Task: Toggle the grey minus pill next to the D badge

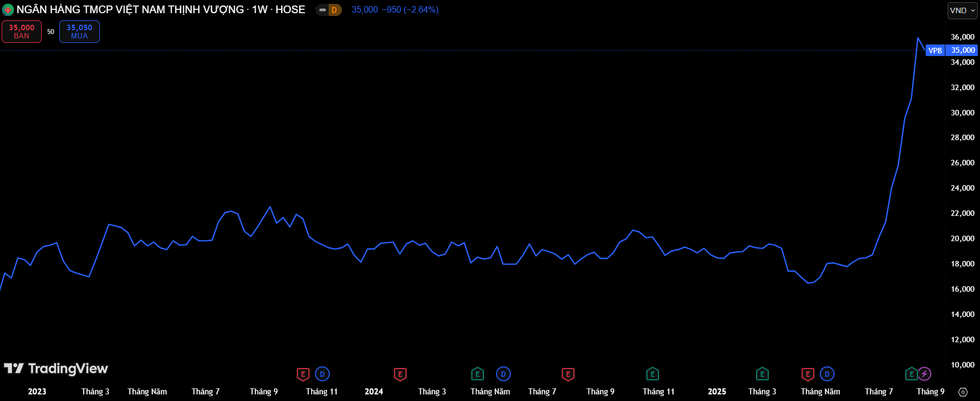Action: (x=322, y=10)
